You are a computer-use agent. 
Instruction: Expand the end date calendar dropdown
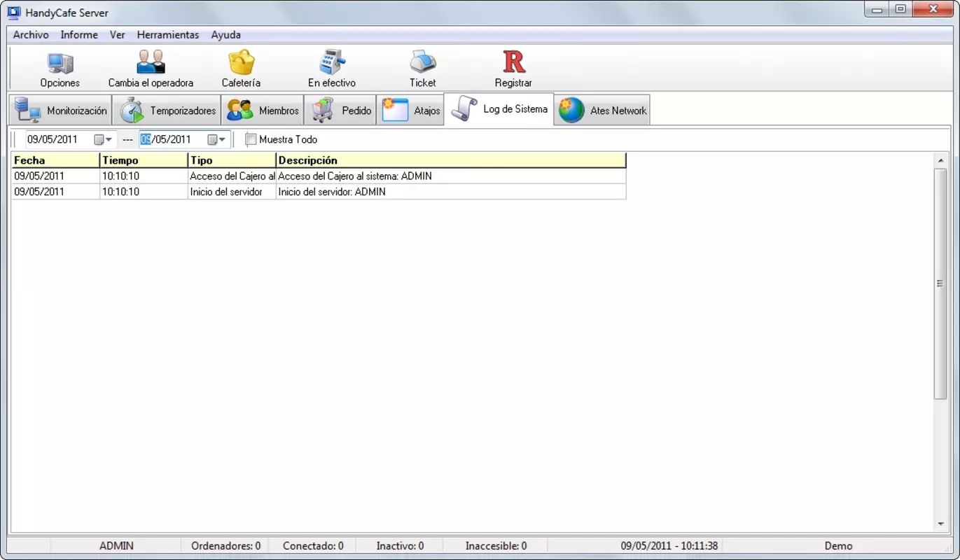(x=217, y=139)
